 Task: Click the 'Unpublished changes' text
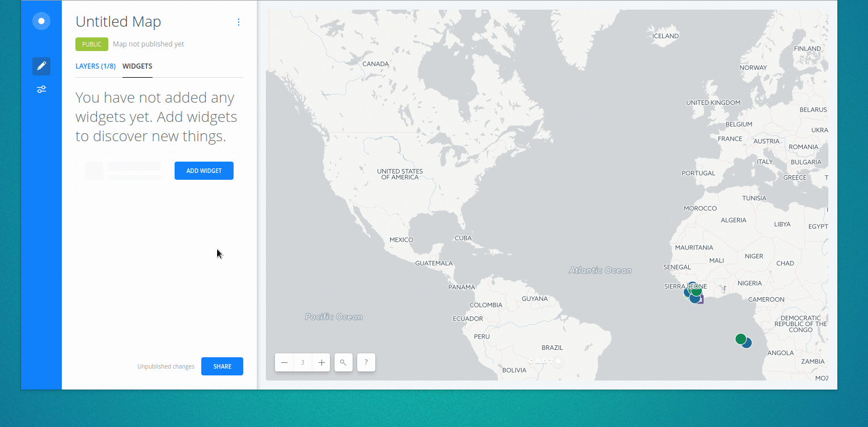point(166,367)
